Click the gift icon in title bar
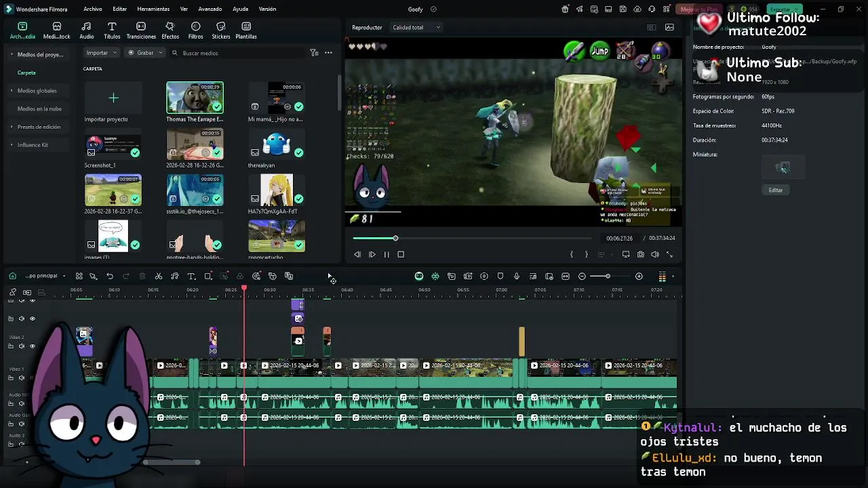 [565, 9]
